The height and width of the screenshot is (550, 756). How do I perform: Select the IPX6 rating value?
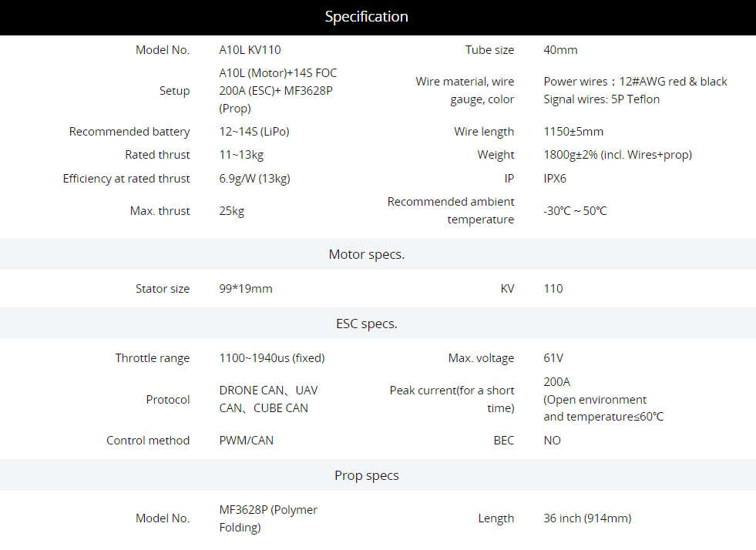[x=554, y=179]
